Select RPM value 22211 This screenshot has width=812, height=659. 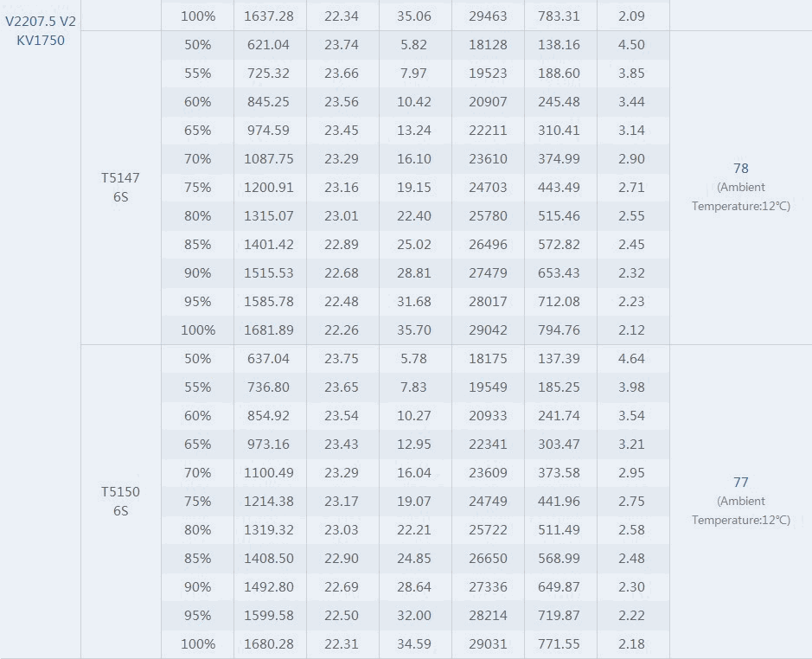tap(488, 130)
